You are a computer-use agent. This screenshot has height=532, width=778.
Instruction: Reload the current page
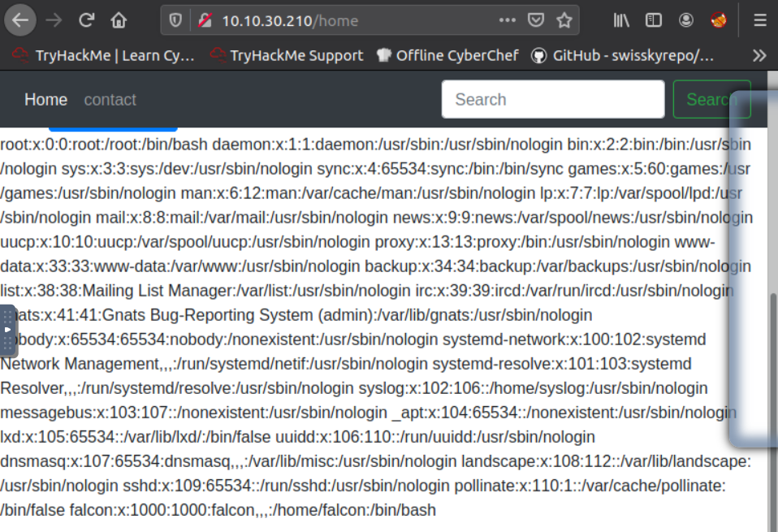click(86, 20)
